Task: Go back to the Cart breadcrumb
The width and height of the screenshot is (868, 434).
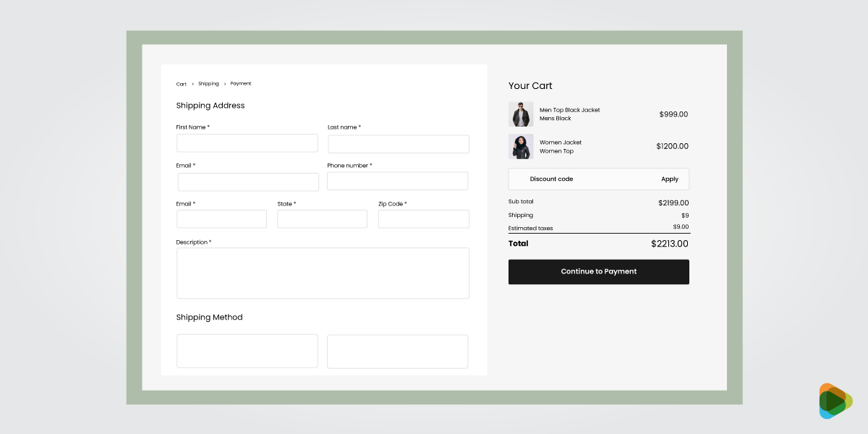Action: (182, 84)
